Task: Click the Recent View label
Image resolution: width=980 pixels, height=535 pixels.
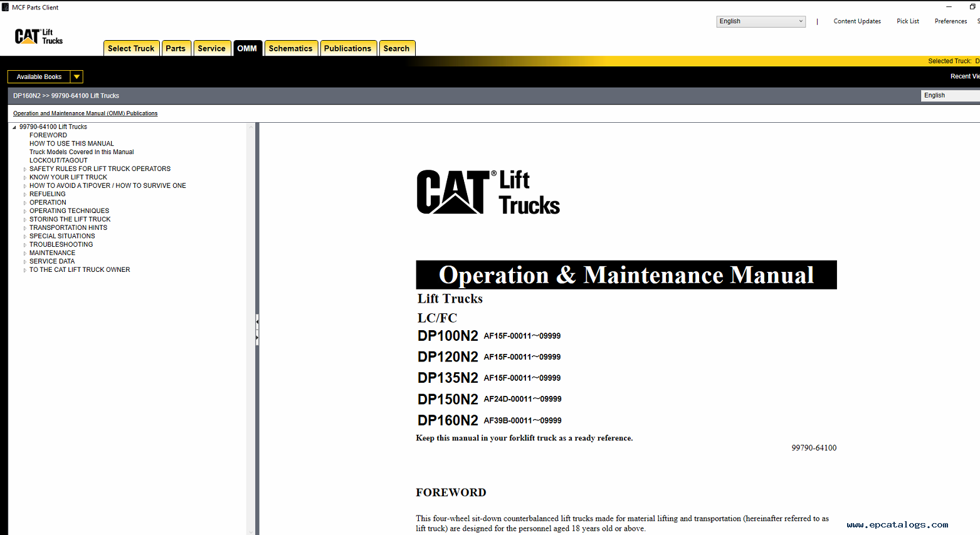Action: point(965,76)
